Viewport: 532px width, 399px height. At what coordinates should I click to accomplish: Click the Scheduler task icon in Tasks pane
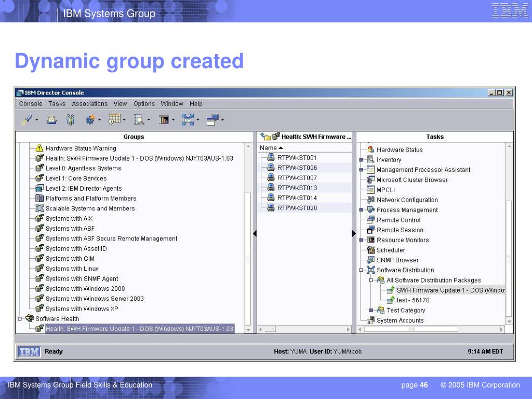(371, 250)
